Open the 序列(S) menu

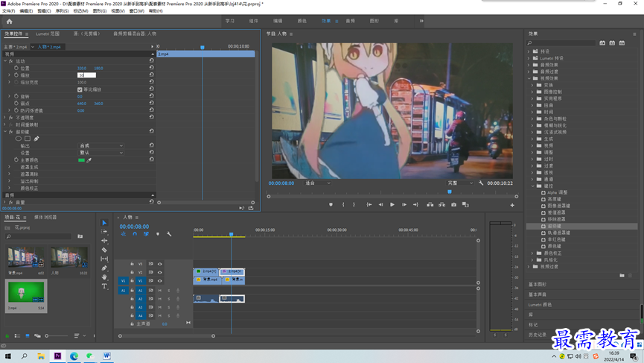pos(62,11)
